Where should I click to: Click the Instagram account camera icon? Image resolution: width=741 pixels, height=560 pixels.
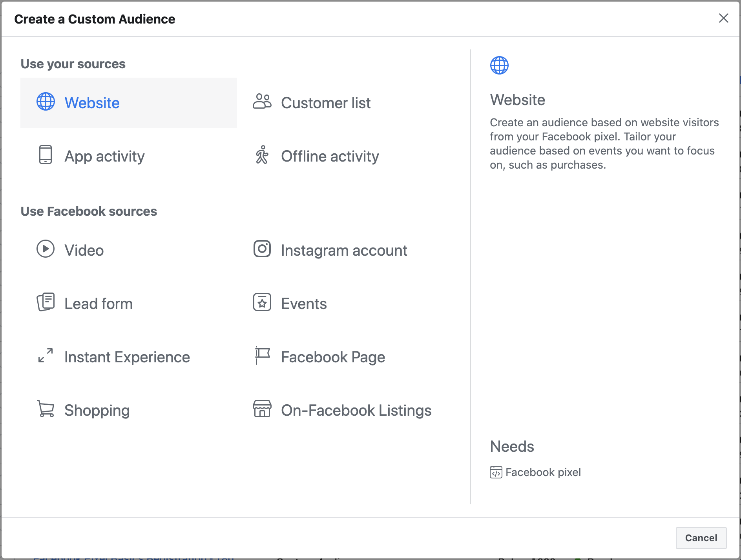pos(262,249)
